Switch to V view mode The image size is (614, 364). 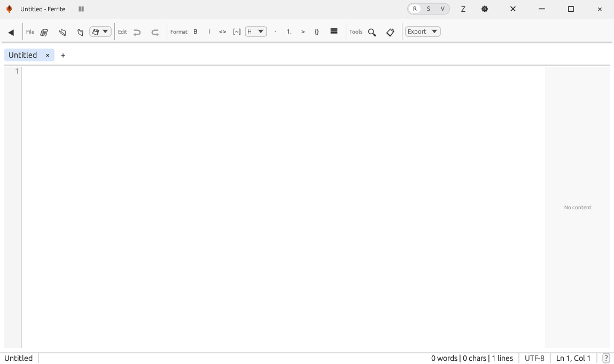point(442,9)
